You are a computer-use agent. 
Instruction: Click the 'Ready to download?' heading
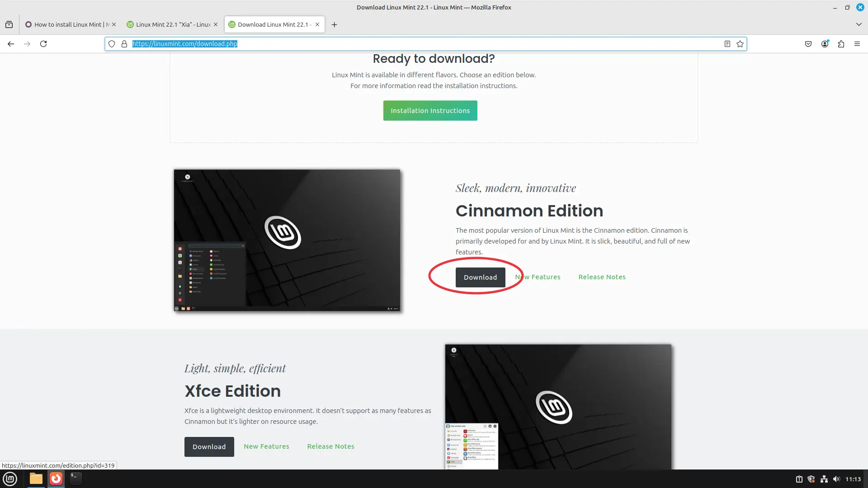[434, 59]
